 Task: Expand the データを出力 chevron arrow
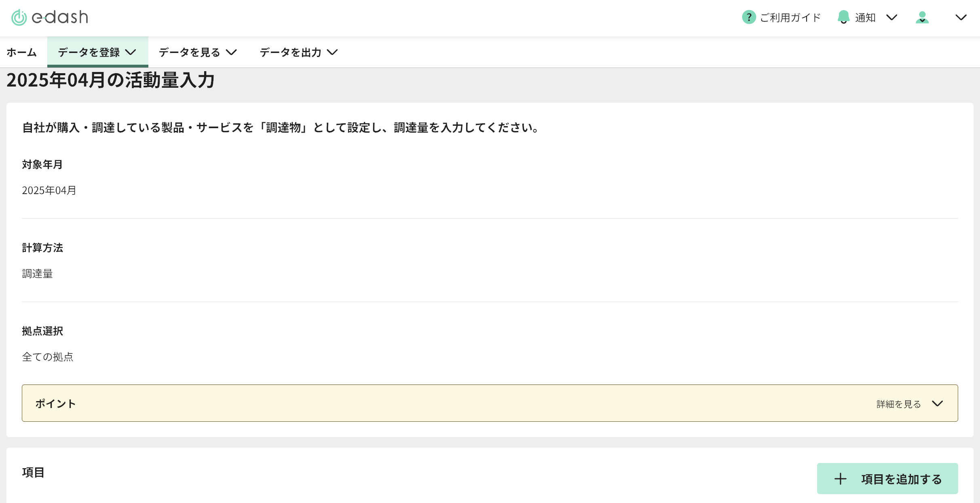coord(332,52)
